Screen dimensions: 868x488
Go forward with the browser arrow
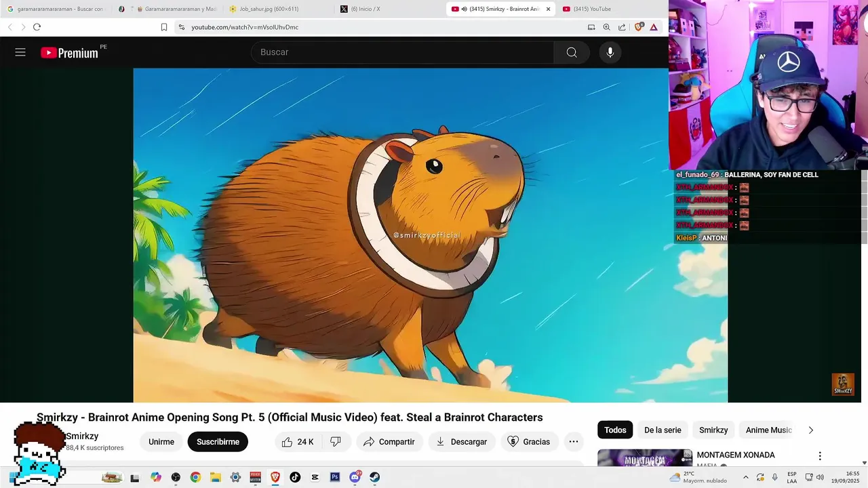click(23, 27)
